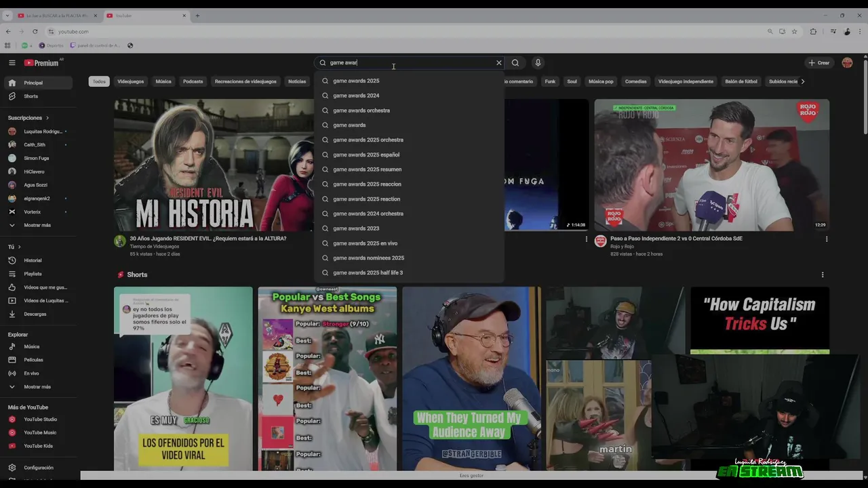
Task: Filter by Videojuegos chip
Action: pyautogui.click(x=130, y=81)
